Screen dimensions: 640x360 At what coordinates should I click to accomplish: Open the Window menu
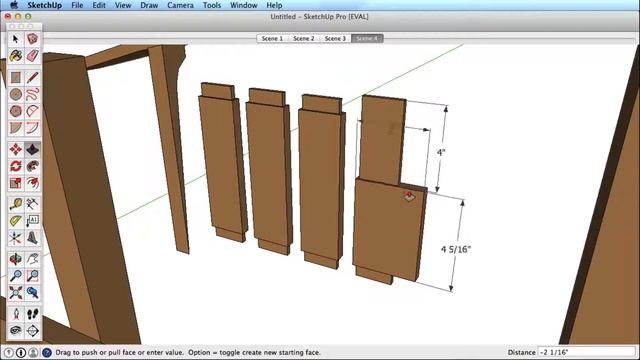point(243,5)
